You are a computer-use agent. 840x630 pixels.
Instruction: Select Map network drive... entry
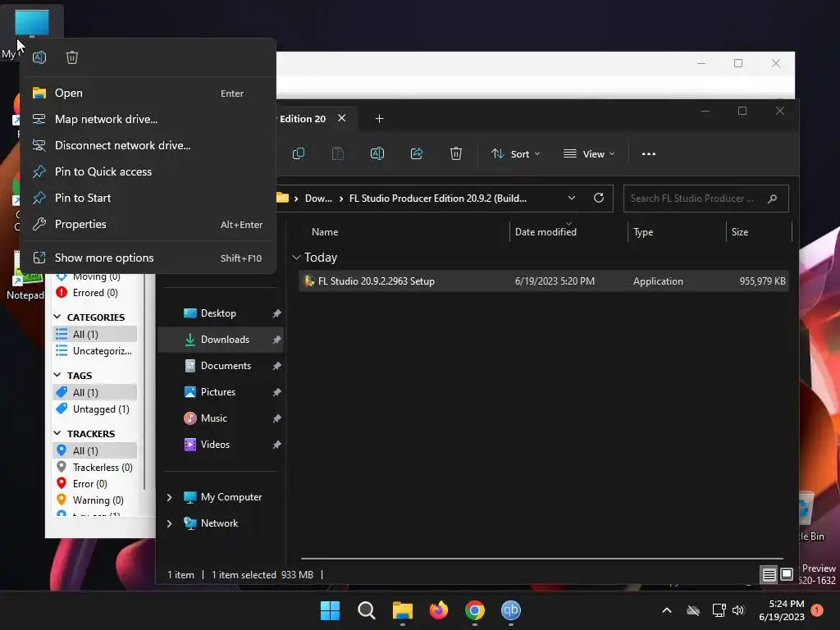coord(148,120)
